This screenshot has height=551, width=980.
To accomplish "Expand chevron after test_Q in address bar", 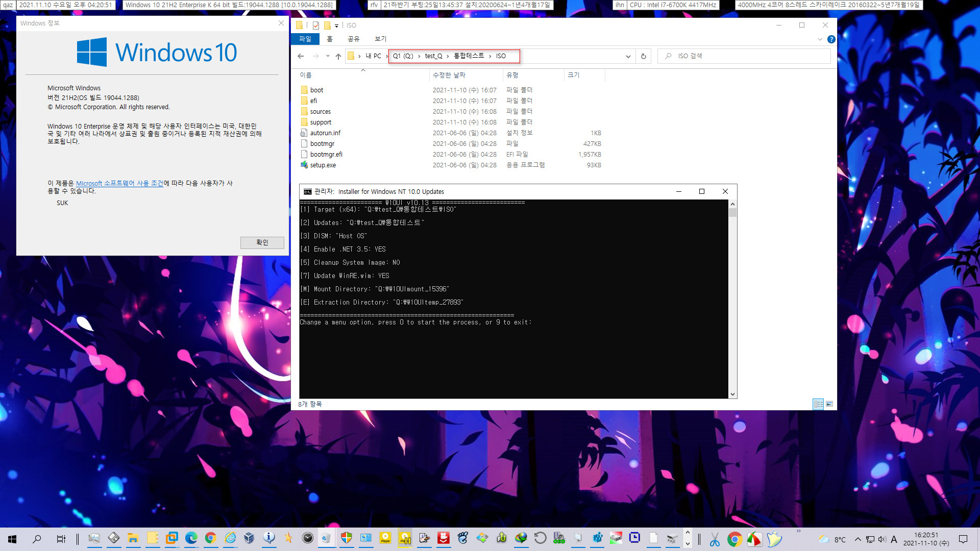I will click(448, 56).
